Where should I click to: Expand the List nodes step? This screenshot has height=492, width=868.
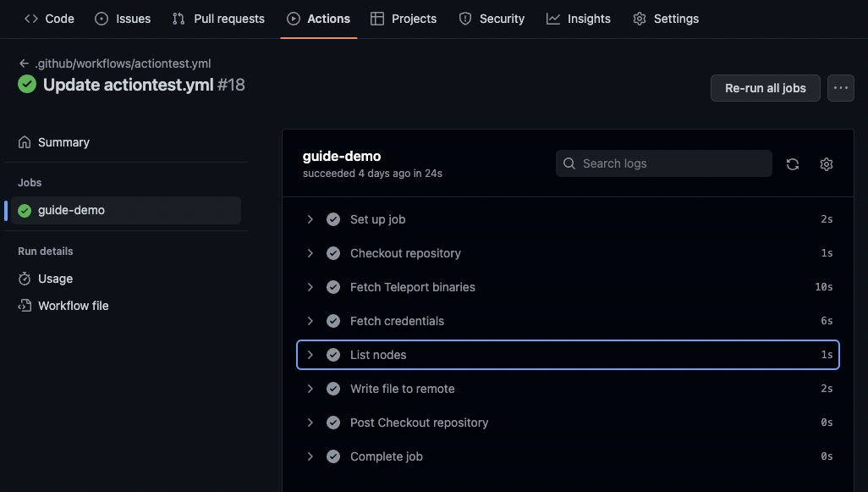point(310,354)
